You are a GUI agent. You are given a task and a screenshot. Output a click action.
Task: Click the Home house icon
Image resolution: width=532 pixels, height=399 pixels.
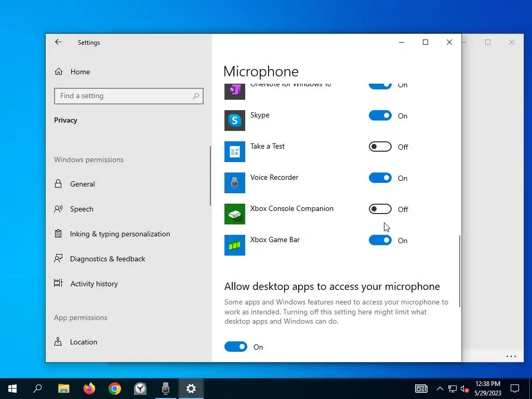(x=59, y=71)
